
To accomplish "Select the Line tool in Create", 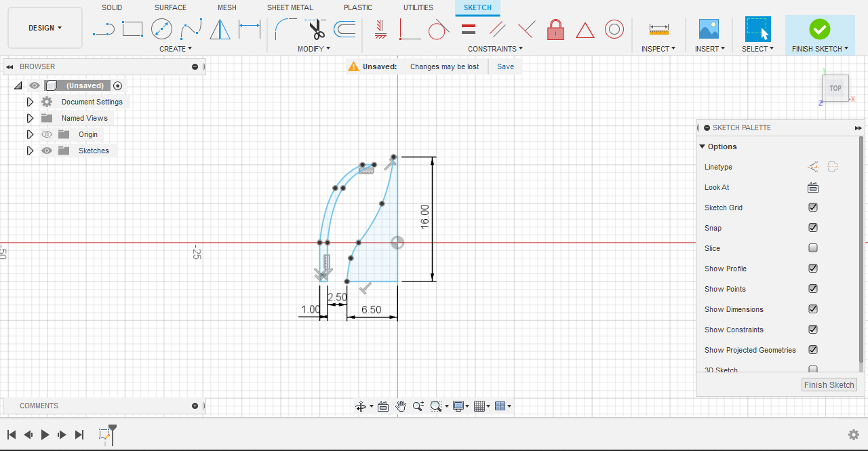I will tap(103, 29).
